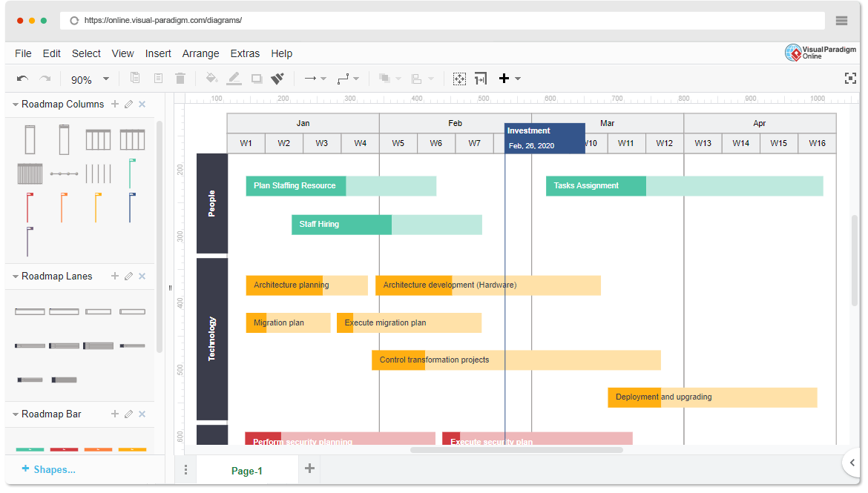Open the Arrange menu
This screenshot has height=493, width=868.
(201, 53)
